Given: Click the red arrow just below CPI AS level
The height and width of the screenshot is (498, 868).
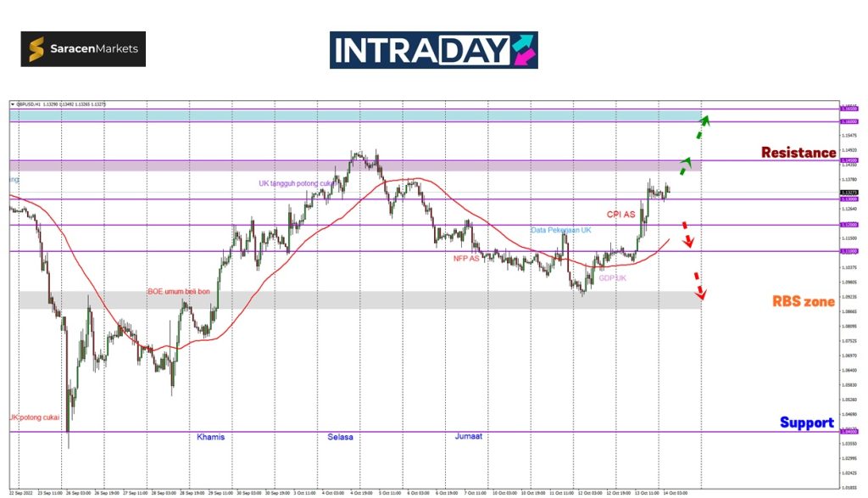Looking at the screenshot, I should (x=687, y=237).
